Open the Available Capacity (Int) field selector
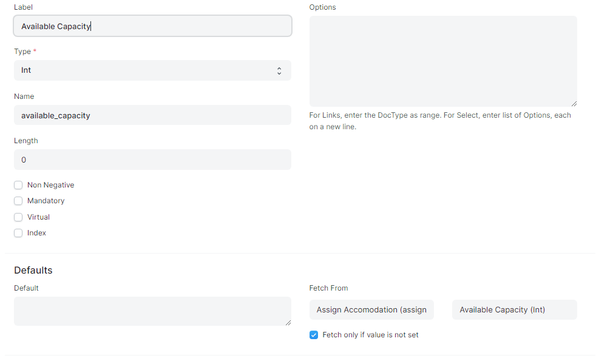 click(x=514, y=309)
